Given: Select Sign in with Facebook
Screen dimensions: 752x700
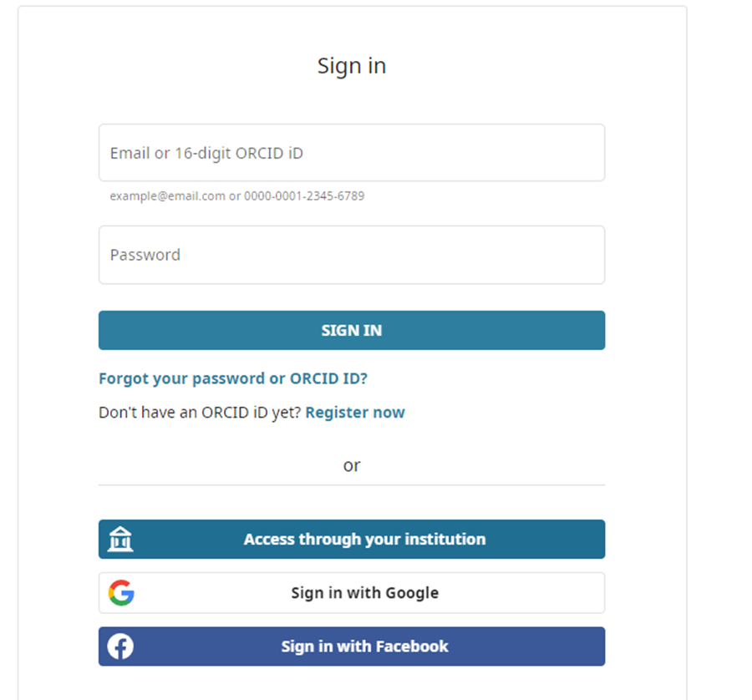Looking at the screenshot, I should [364, 647].
